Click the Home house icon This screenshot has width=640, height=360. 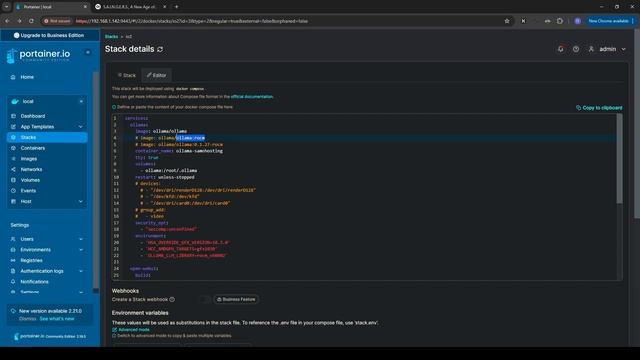coord(13,77)
